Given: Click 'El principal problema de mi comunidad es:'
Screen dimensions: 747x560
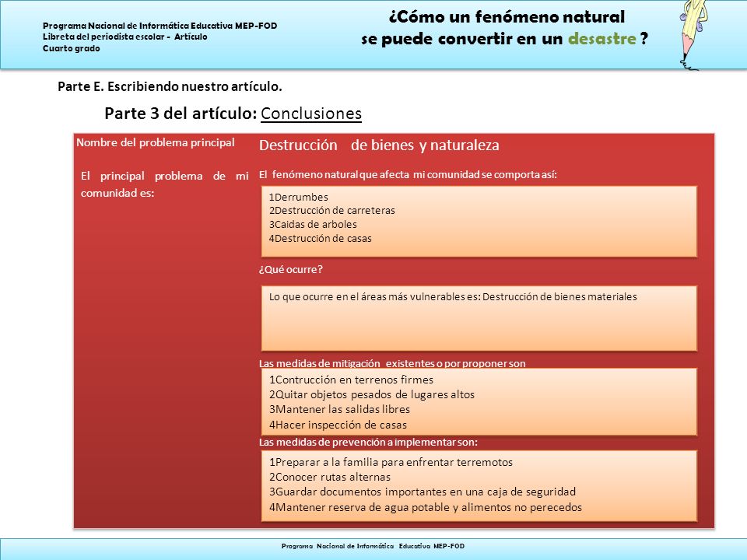Looking at the screenshot, I should tap(164, 184).
